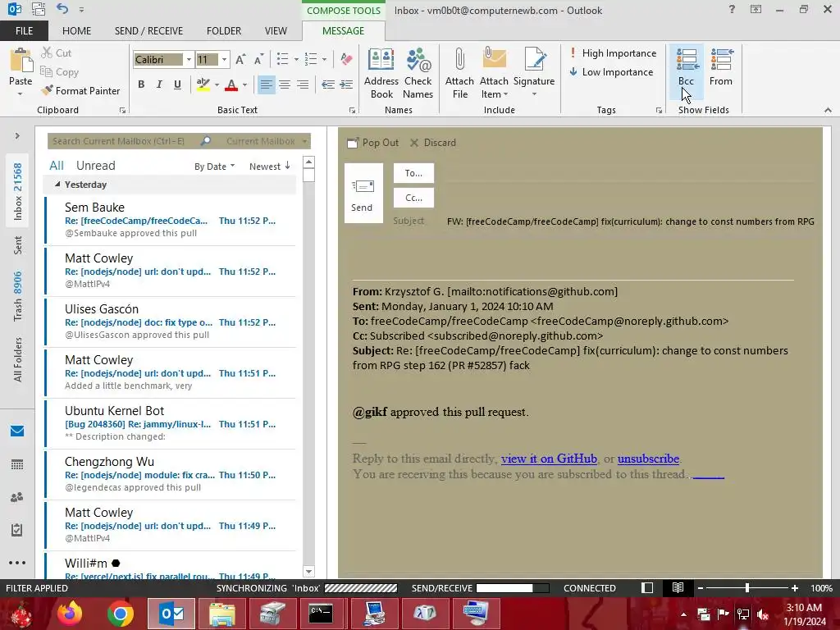Apply text highlight color

pyautogui.click(x=203, y=84)
